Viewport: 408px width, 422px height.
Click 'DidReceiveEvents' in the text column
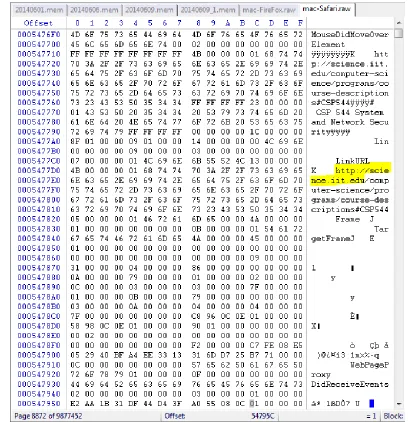(350, 384)
